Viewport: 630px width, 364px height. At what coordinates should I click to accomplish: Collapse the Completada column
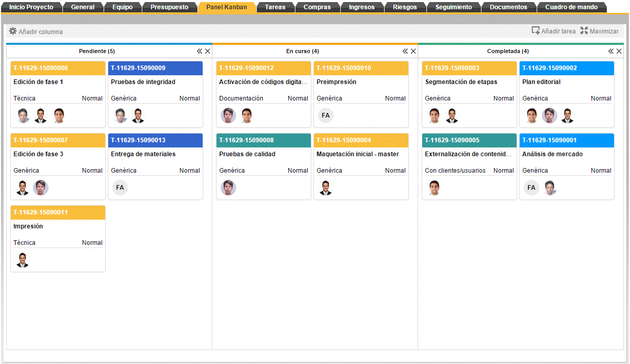(x=611, y=52)
